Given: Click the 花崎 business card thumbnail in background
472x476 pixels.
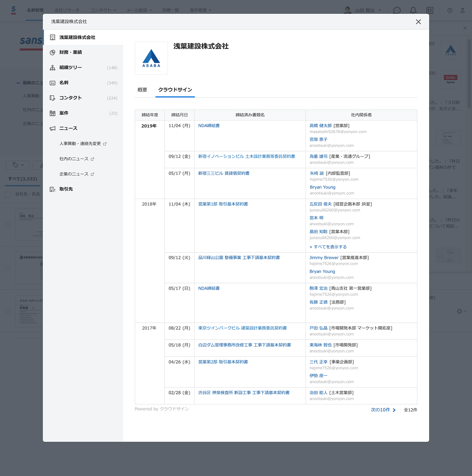Looking at the screenshot, I should tap(29, 225).
